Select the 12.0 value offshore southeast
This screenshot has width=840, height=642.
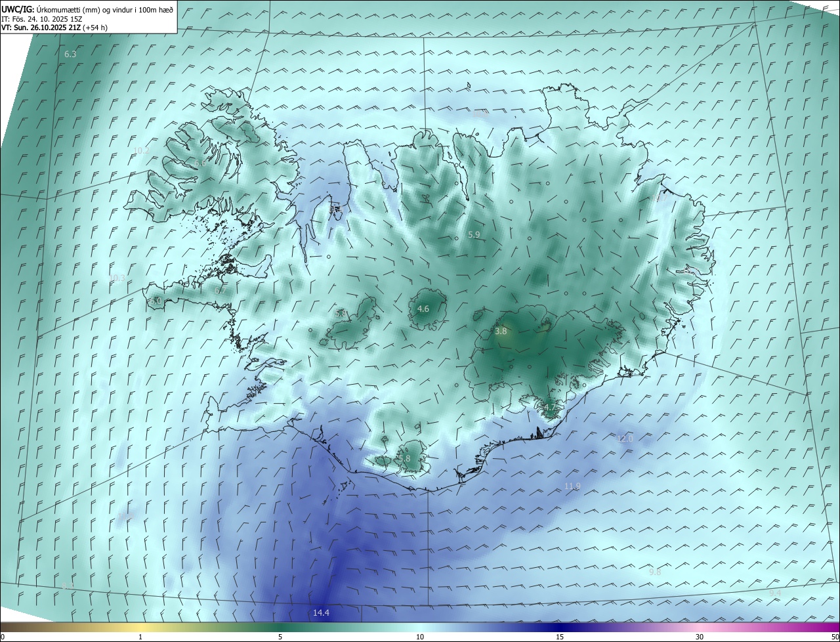tap(625, 438)
